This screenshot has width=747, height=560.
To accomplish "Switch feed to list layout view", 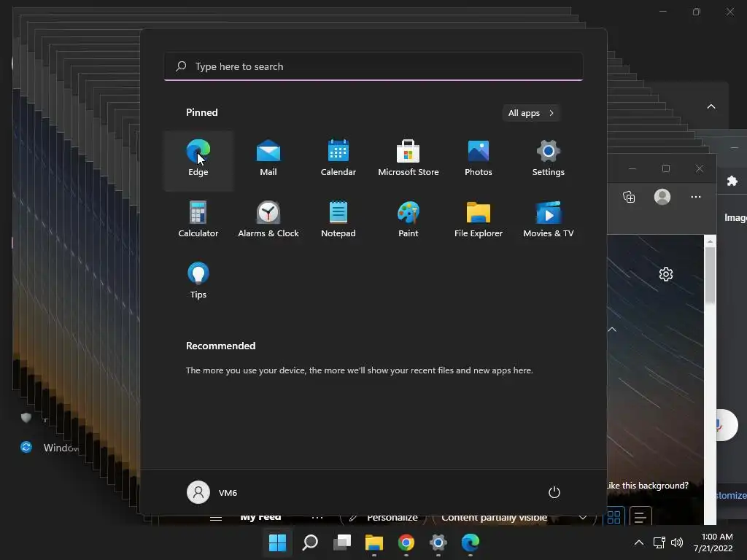I will (640, 517).
